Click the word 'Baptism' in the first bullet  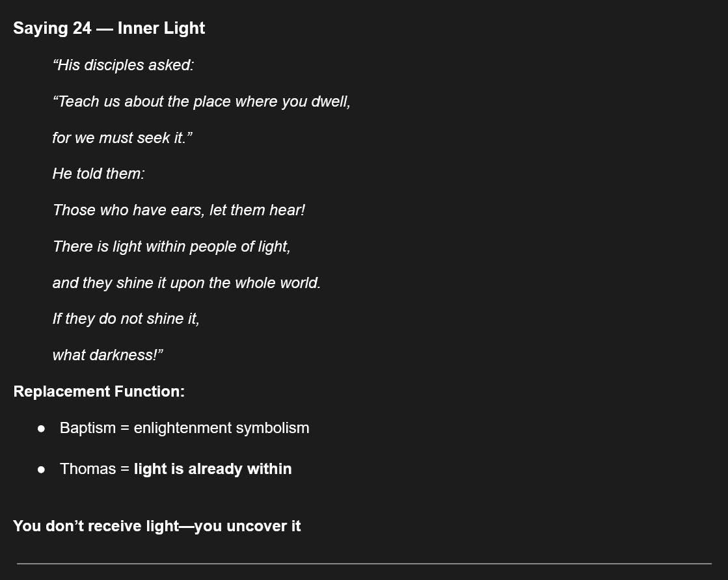(87, 428)
